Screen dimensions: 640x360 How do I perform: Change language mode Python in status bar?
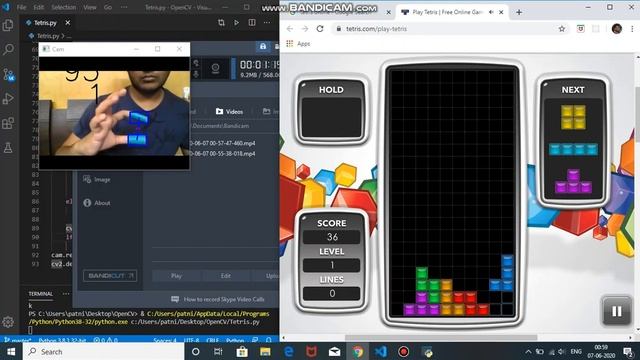pos(235,340)
